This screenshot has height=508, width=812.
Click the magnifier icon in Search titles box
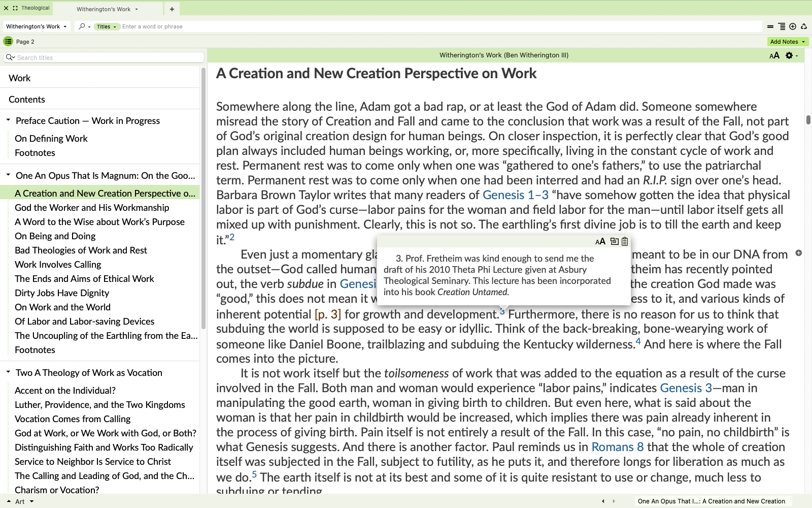click(10, 57)
